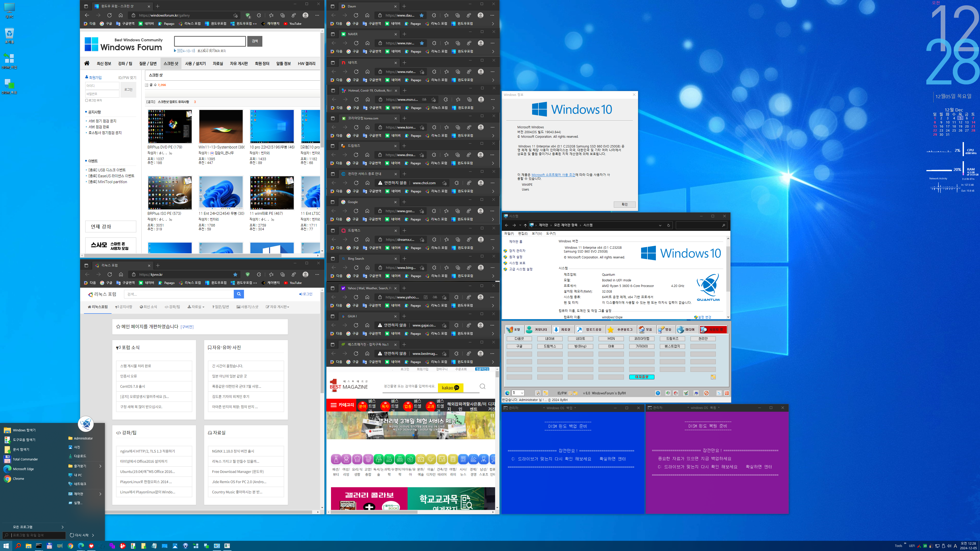Open the 파일(F) menu in the 시스템 window
The image size is (980, 551).
pyautogui.click(x=509, y=233)
